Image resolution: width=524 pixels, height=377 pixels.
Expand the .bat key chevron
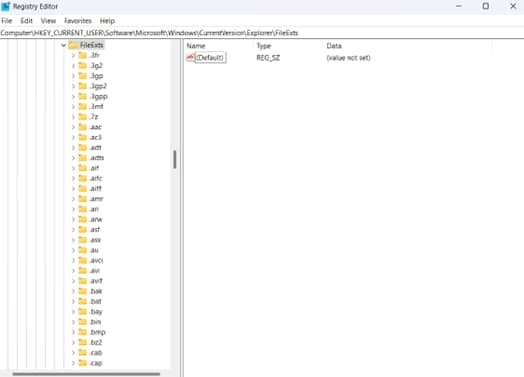[x=73, y=301]
